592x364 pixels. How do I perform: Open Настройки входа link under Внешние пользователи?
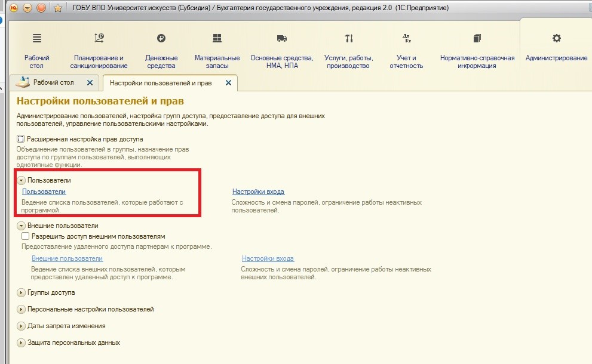268,258
